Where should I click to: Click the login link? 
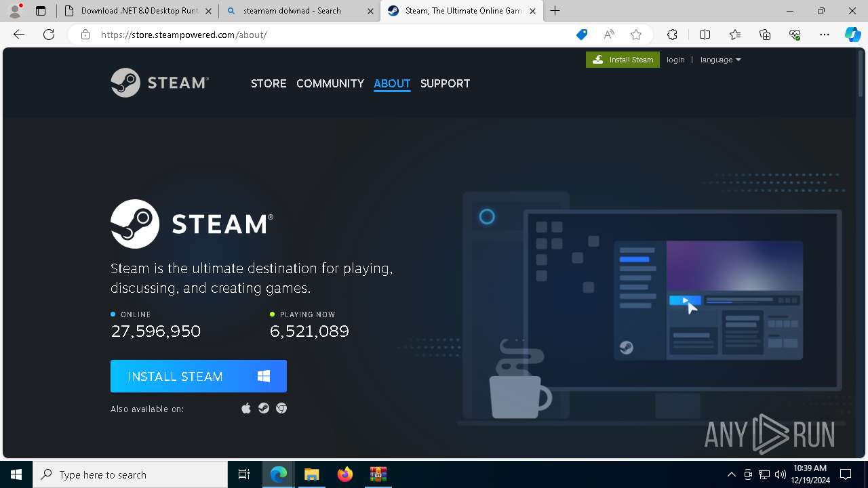(x=675, y=60)
